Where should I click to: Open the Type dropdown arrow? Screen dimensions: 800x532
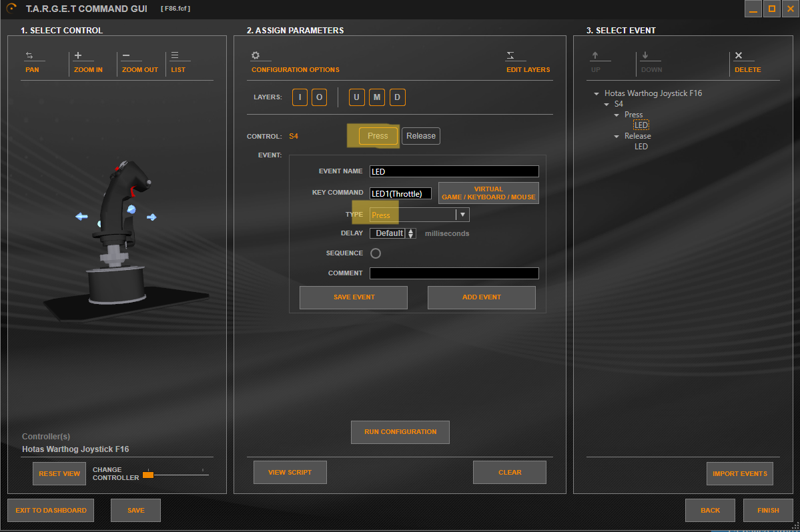point(463,215)
